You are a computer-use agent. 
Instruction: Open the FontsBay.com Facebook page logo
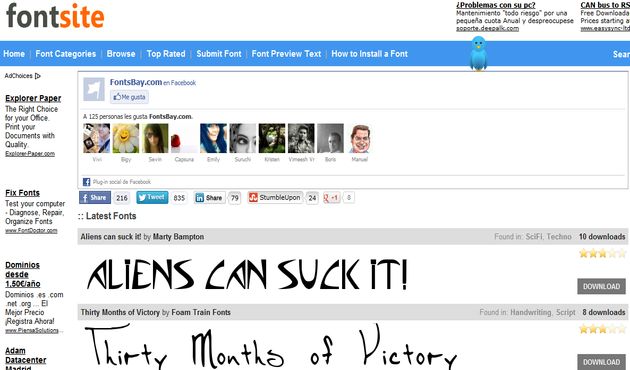tap(94, 89)
